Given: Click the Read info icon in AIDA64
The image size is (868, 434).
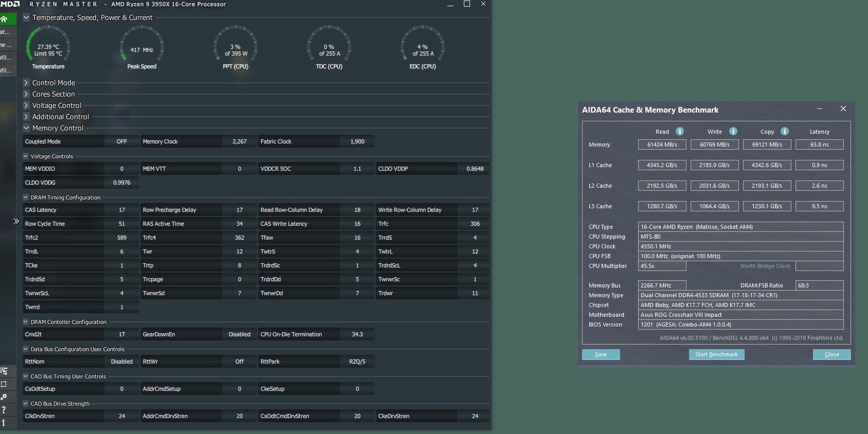Looking at the screenshot, I should pyautogui.click(x=679, y=131).
